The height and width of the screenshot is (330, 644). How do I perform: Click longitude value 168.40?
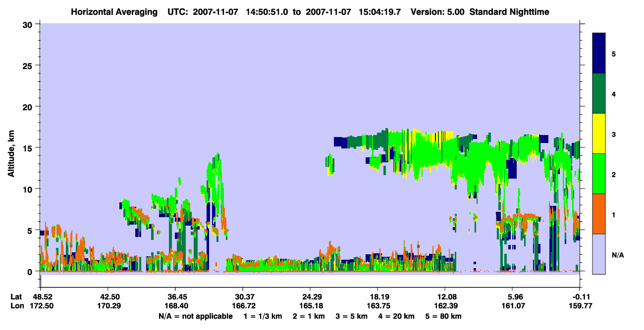click(175, 305)
